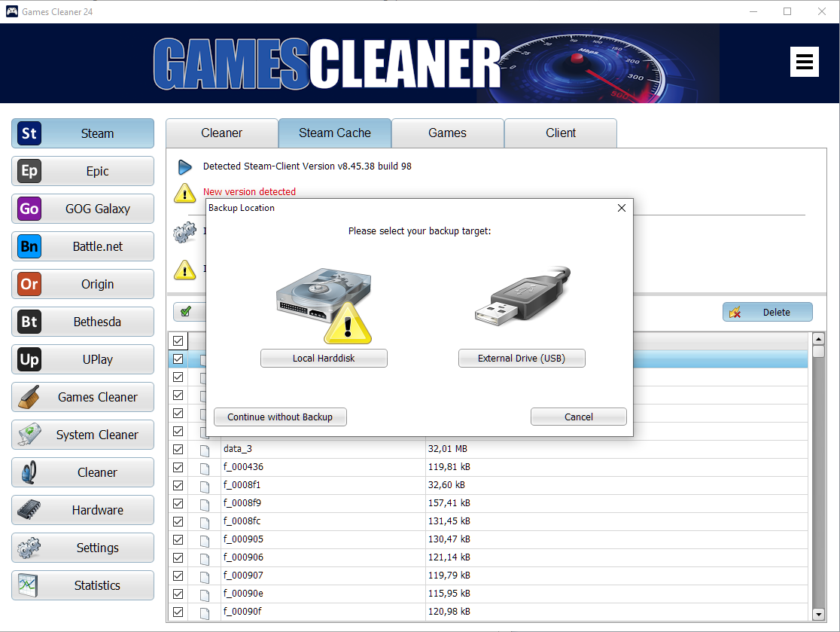Viewport: 840px width, 632px height.
Task: Click the Delete button
Action: pos(767,312)
